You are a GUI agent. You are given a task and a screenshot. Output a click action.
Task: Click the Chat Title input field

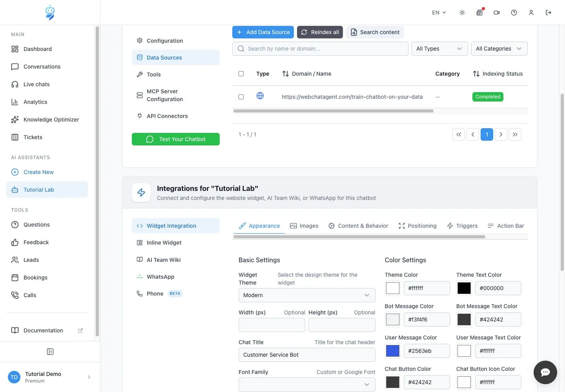307,355
